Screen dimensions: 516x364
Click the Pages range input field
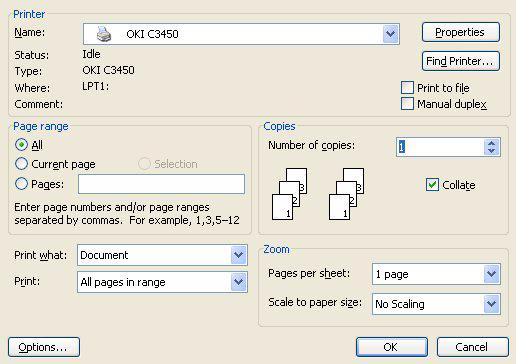point(161,184)
